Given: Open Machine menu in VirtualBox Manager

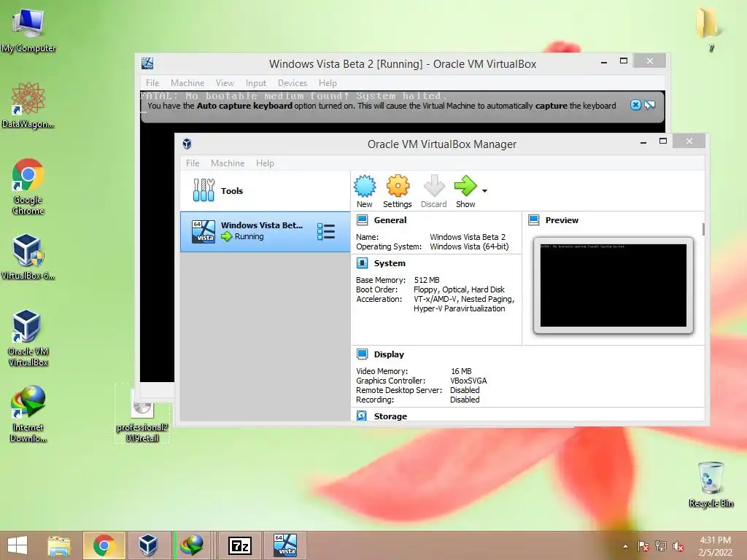Looking at the screenshot, I should tap(228, 163).
